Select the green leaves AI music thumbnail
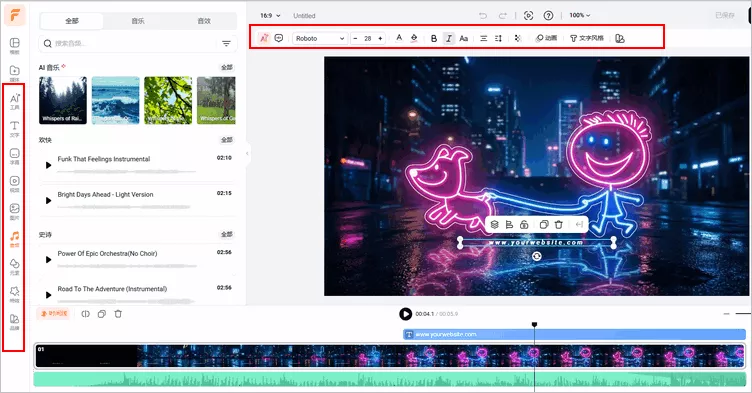Screen dimensions: 752x393 point(168,100)
